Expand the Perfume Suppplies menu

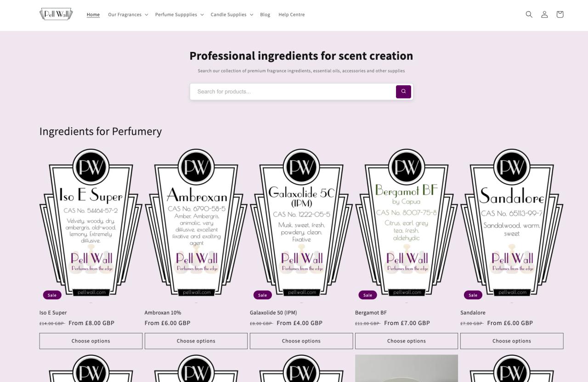[x=179, y=15]
